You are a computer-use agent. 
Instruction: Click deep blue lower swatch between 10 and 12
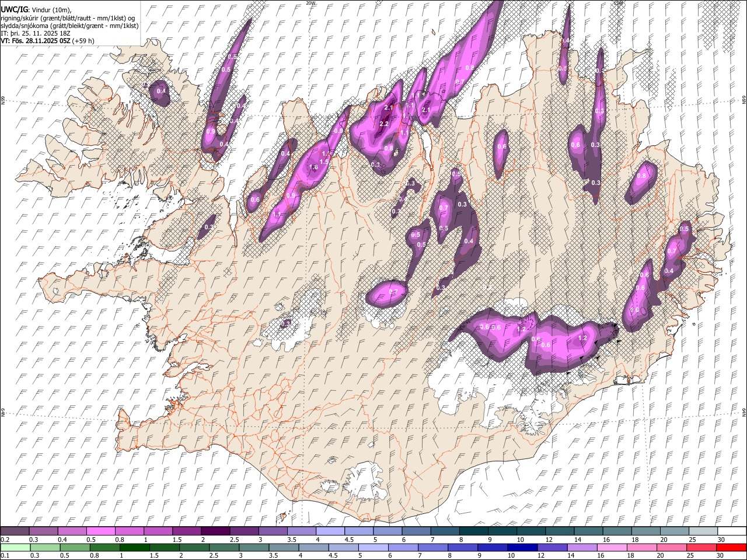522,547
